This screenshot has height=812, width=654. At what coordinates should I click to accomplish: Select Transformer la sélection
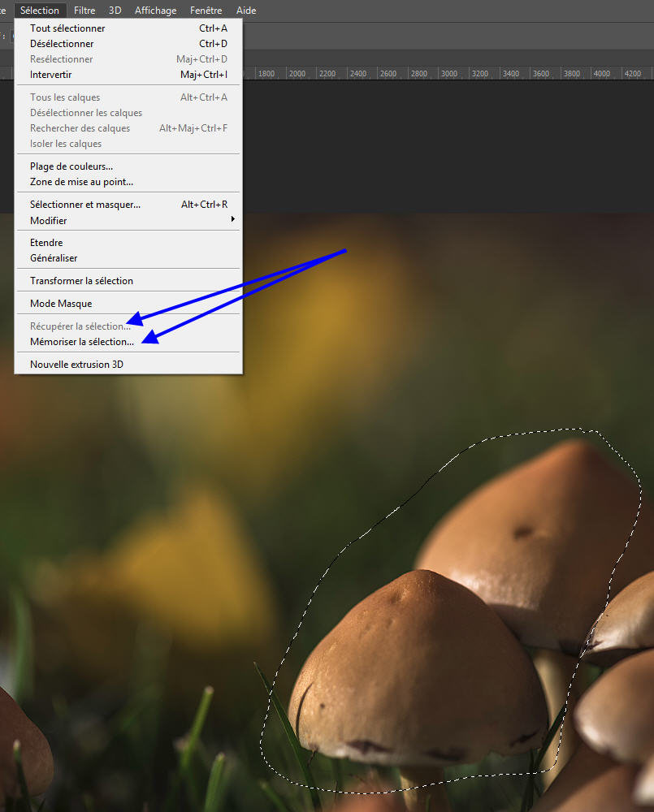click(x=81, y=281)
